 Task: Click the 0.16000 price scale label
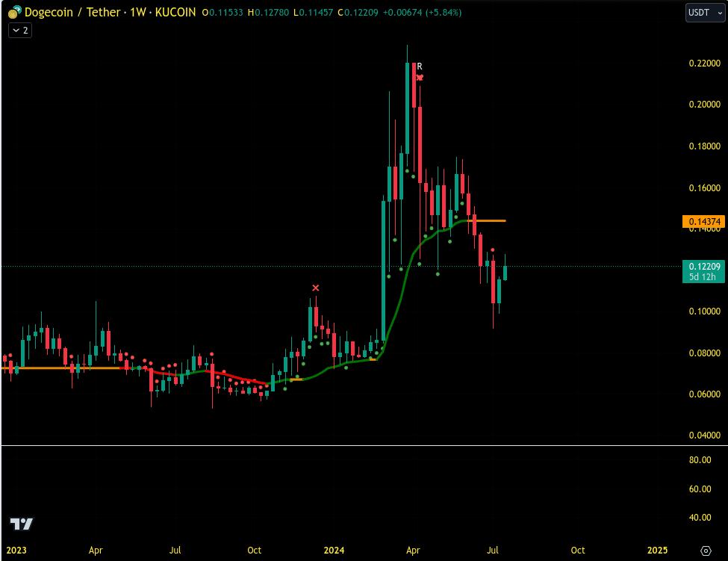coord(705,187)
